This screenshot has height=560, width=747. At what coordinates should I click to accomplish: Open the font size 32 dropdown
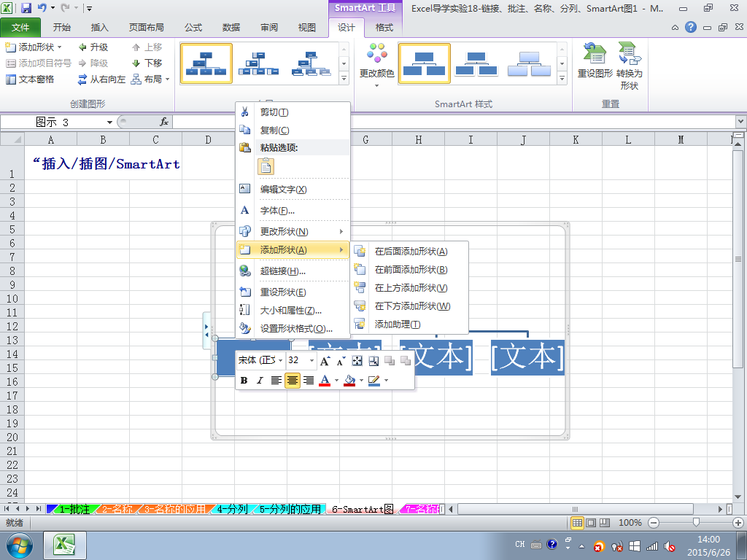[x=311, y=360]
